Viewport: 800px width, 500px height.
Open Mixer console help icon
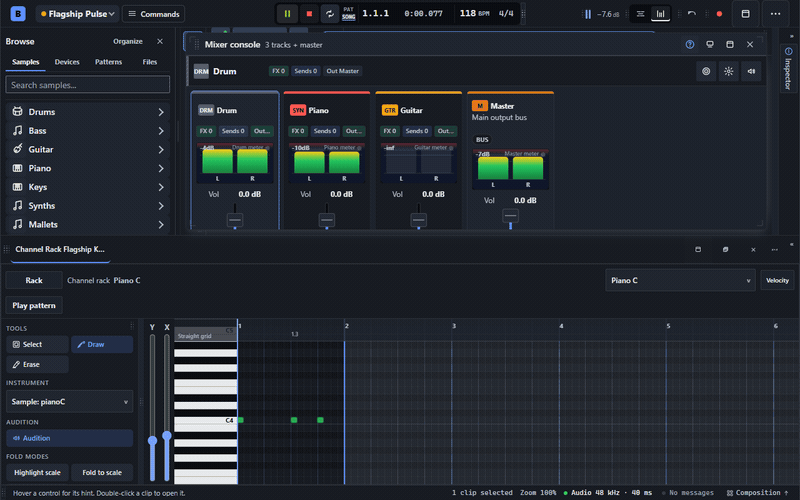[690, 44]
